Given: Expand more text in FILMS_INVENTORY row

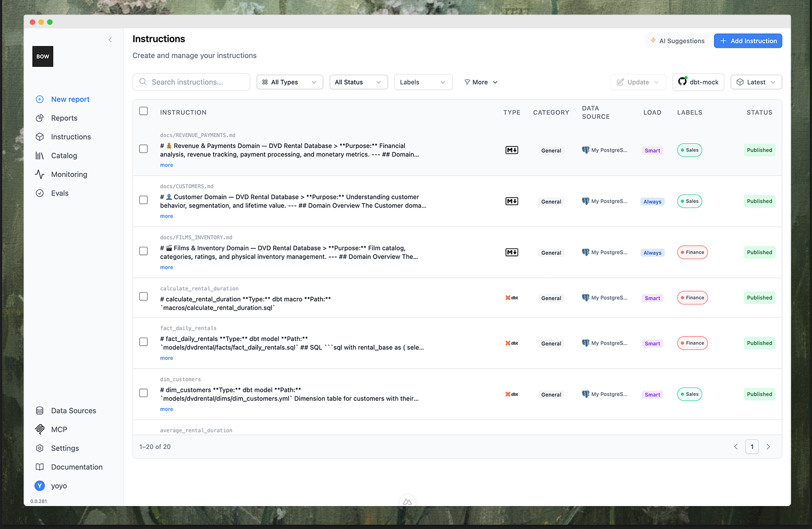Looking at the screenshot, I should 167,267.
